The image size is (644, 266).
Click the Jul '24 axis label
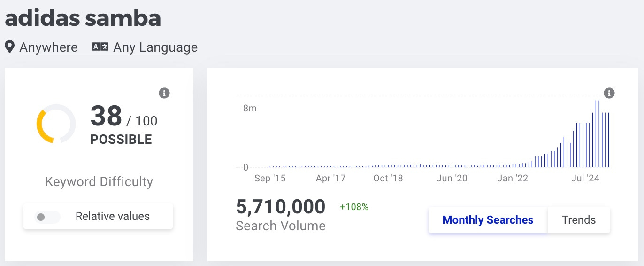click(x=585, y=179)
